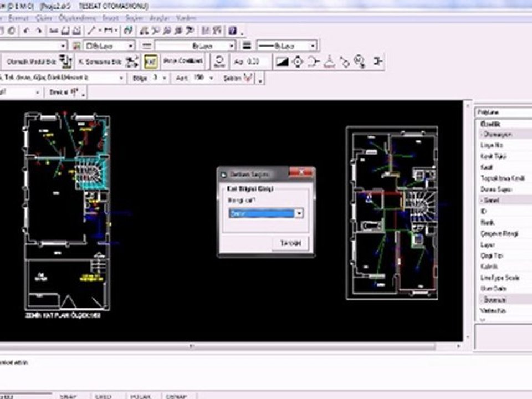The height and width of the screenshot is (399, 532).
Task: Click the K. Şemasına Blok button
Action: point(108,62)
